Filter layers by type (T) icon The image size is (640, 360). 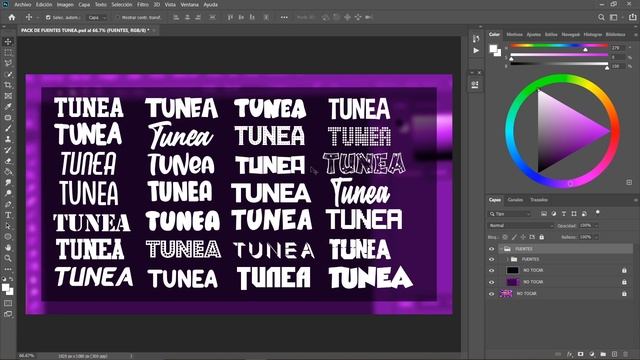click(564, 213)
